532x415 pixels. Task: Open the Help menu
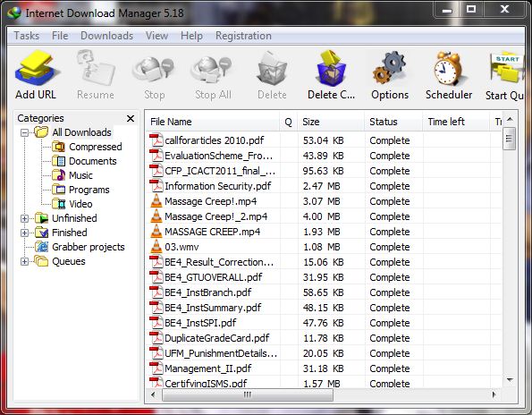point(191,36)
